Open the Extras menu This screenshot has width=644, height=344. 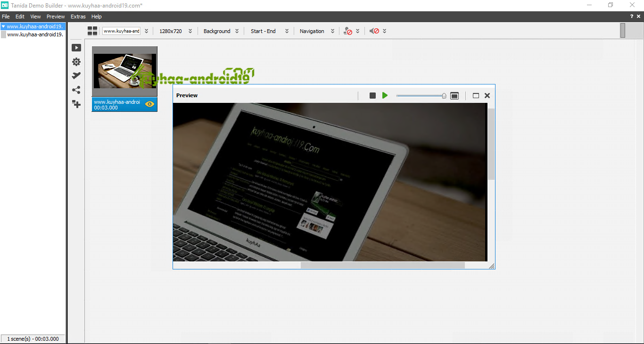[x=78, y=17]
